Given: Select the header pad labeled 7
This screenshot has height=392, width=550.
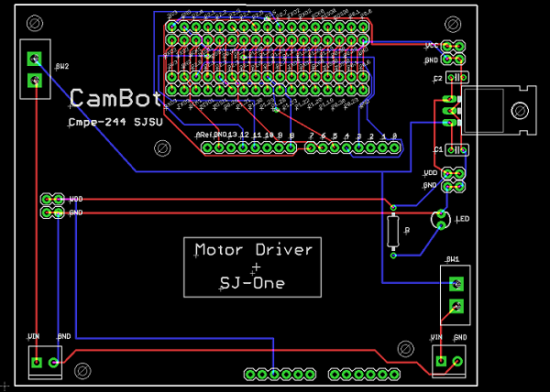Looking at the screenshot, I should point(310,147).
